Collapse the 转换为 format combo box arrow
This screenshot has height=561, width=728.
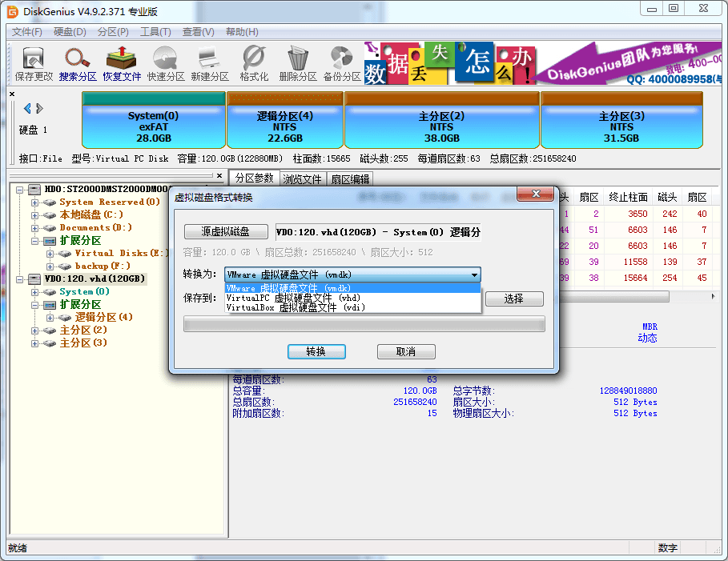point(474,274)
